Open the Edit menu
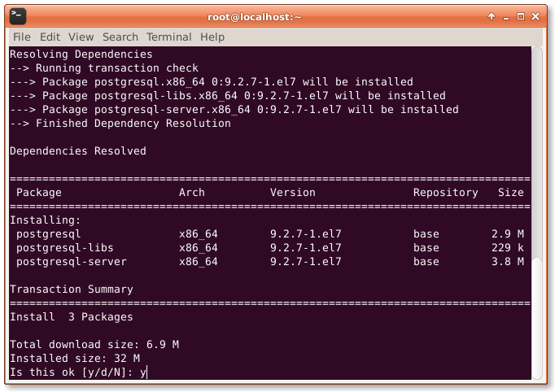555x392 pixels. 50,37
